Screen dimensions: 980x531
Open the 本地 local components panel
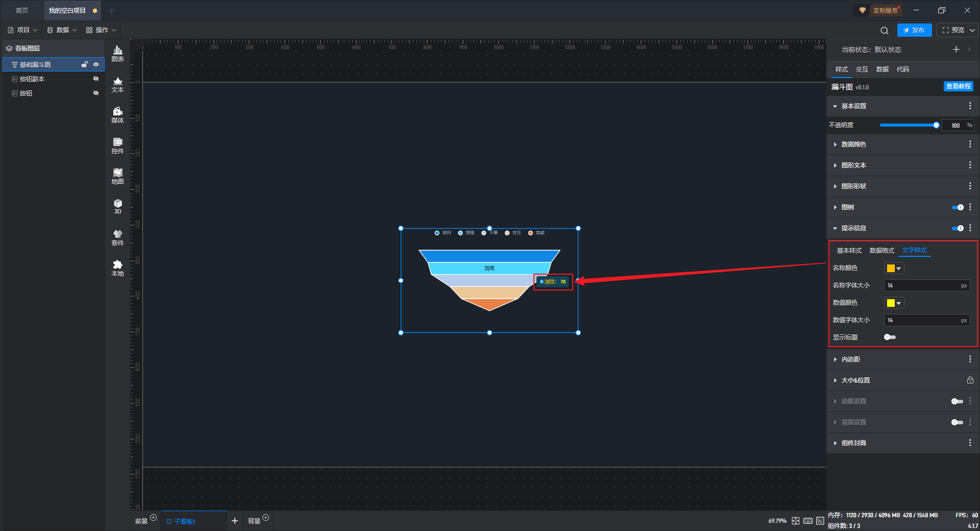pos(117,268)
